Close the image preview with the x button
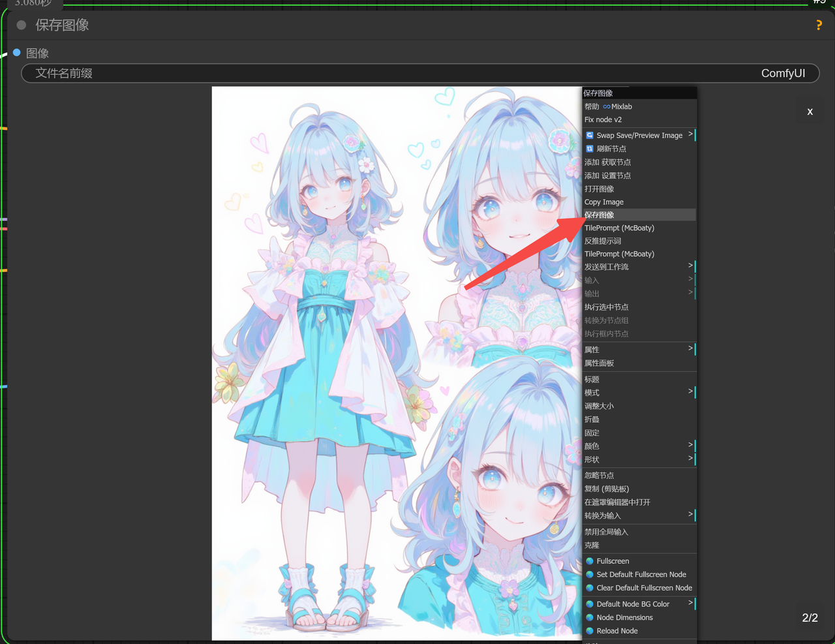 coord(810,112)
